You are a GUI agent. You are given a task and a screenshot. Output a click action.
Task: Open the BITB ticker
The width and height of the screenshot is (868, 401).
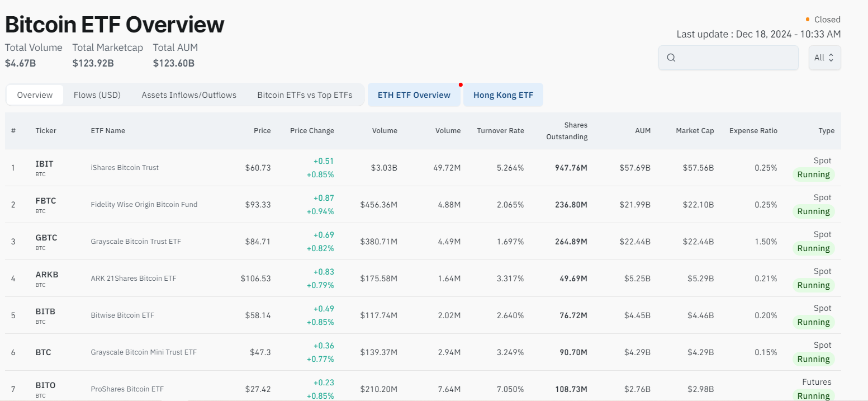[x=45, y=312]
